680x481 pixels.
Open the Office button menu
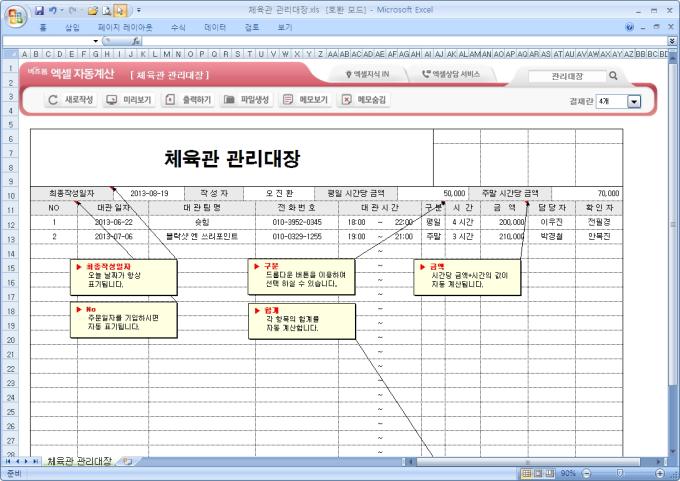pos(16,16)
